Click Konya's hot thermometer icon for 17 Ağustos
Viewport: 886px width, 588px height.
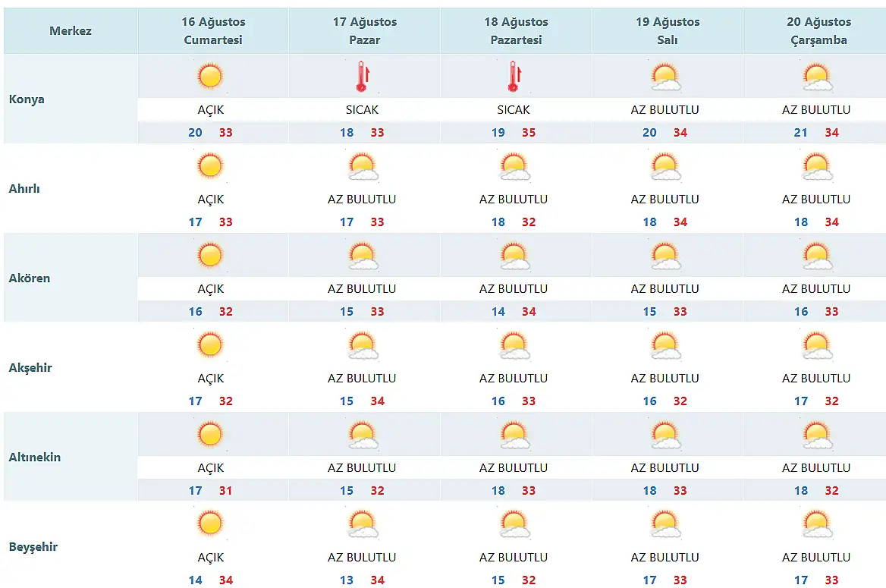[x=362, y=77]
